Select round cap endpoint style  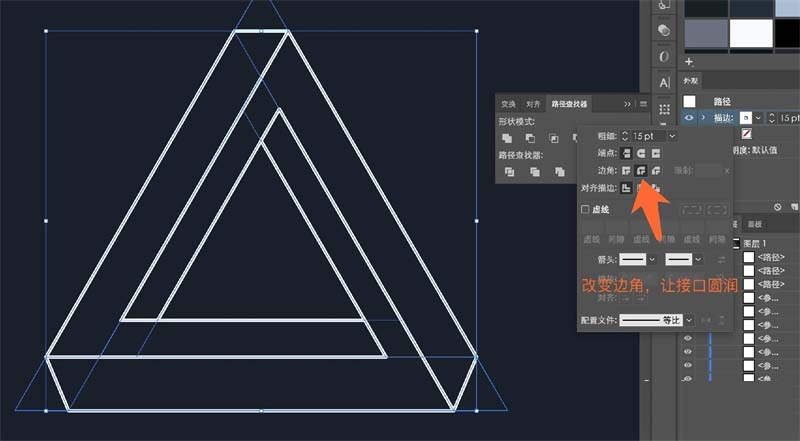coord(641,153)
